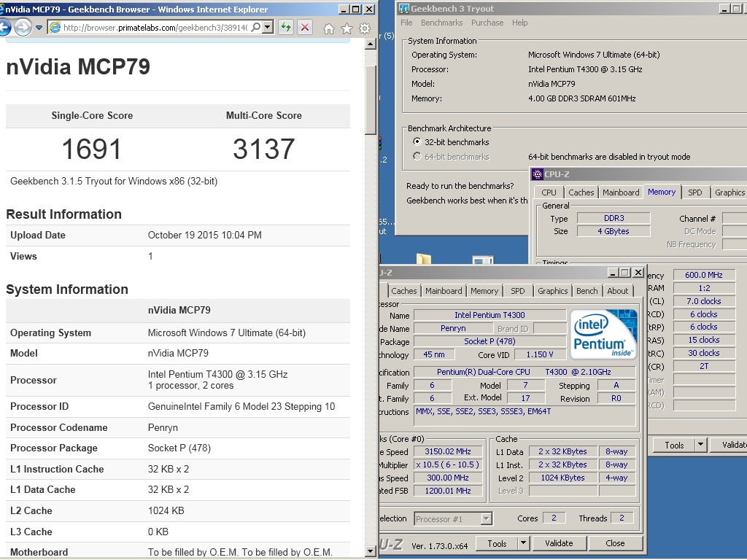Click the 4 GBytes memory size field
Screen dimensions: 747x560
(614, 231)
